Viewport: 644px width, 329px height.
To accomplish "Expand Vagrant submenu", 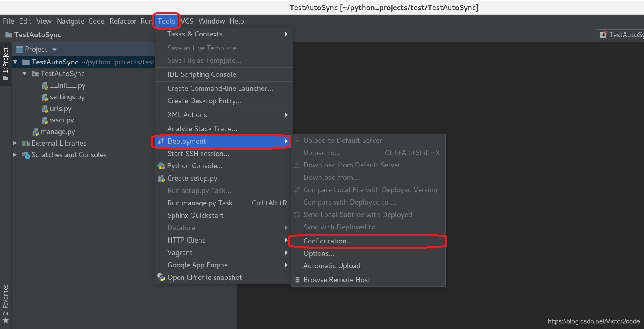I will pos(224,253).
